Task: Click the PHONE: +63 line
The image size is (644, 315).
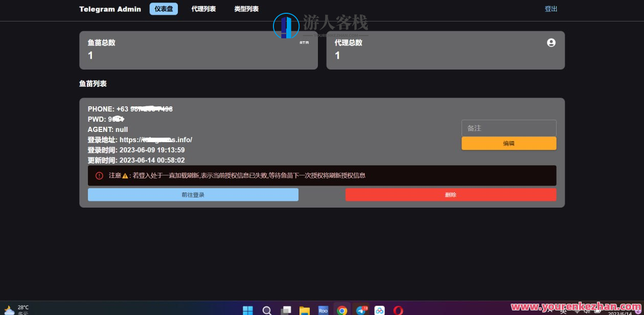Action: coord(130,109)
